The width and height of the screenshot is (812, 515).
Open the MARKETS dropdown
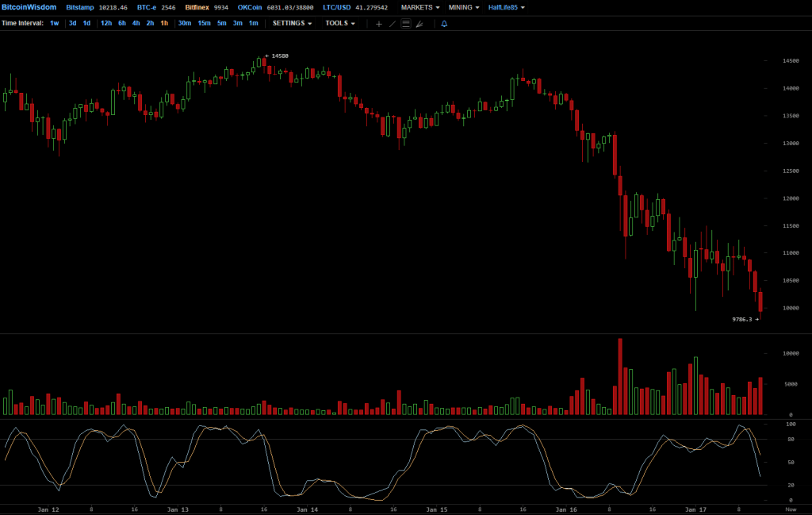[x=420, y=7]
